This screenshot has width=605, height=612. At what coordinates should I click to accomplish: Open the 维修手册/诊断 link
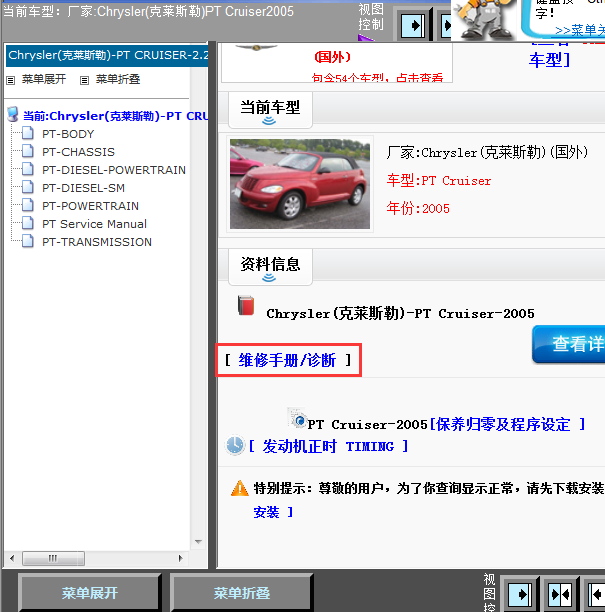(287, 360)
